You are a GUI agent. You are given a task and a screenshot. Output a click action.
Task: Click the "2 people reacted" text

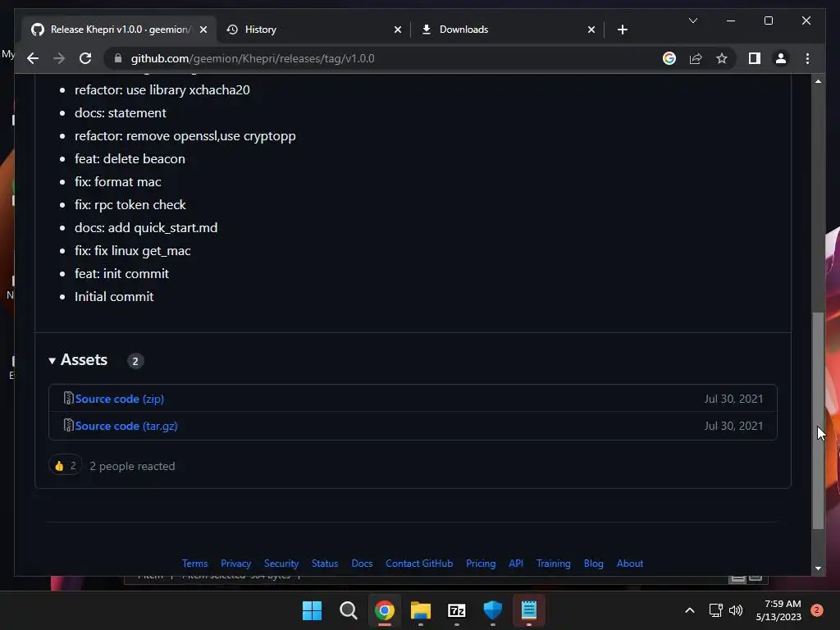132,466
